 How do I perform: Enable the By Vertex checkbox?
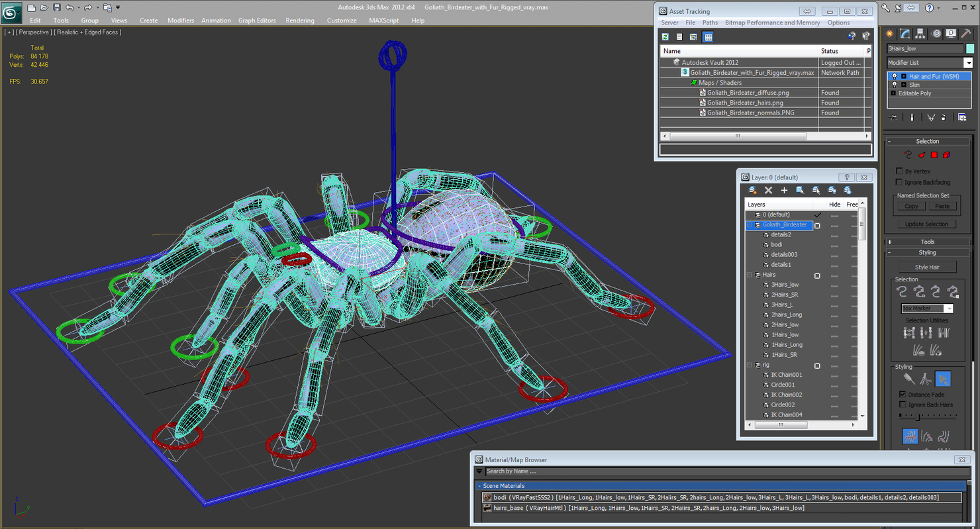coord(900,171)
